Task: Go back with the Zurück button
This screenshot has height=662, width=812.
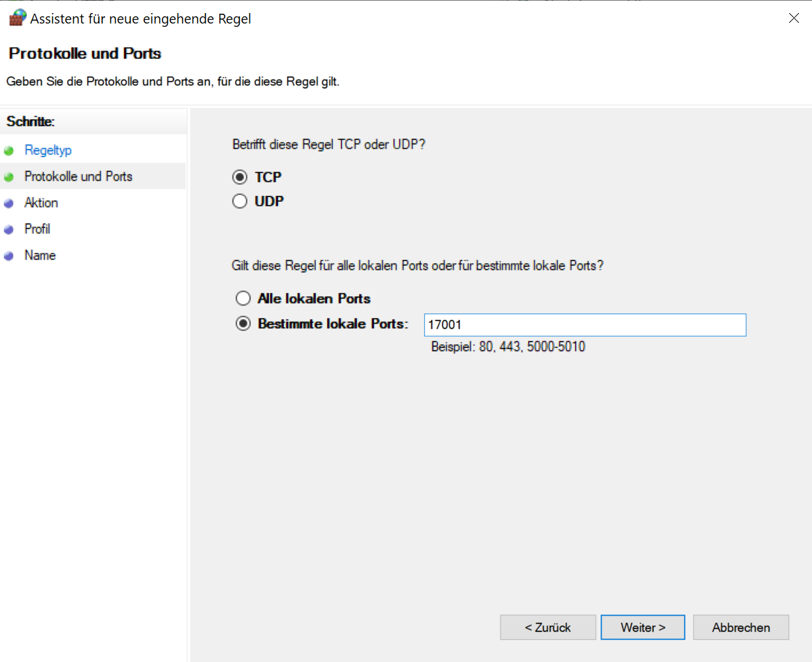Action: click(x=548, y=627)
